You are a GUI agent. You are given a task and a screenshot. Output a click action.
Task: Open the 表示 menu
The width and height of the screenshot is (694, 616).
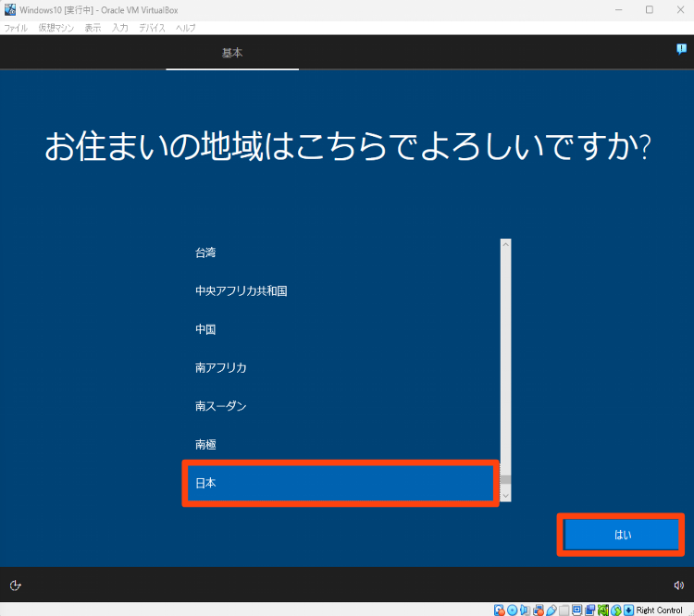point(93,28)
